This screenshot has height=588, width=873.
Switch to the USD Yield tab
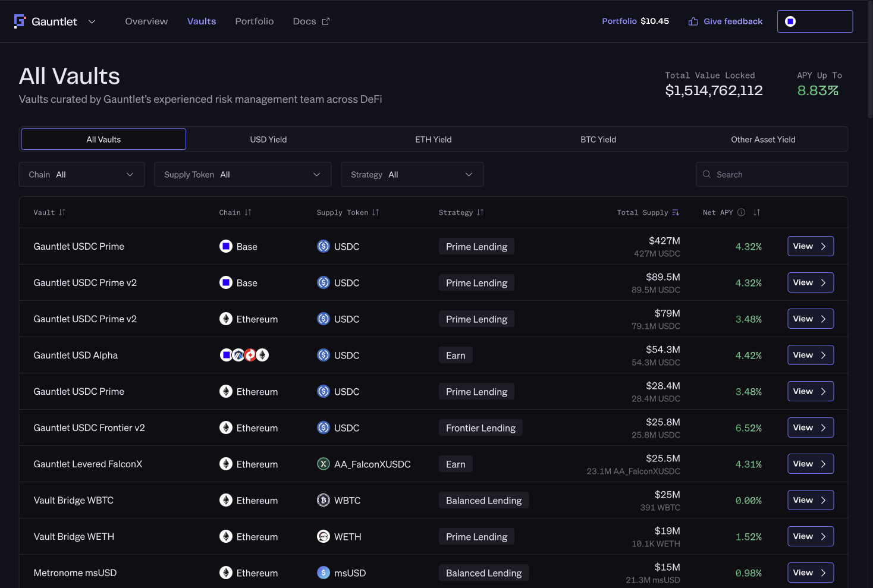[x=268, y=139]
